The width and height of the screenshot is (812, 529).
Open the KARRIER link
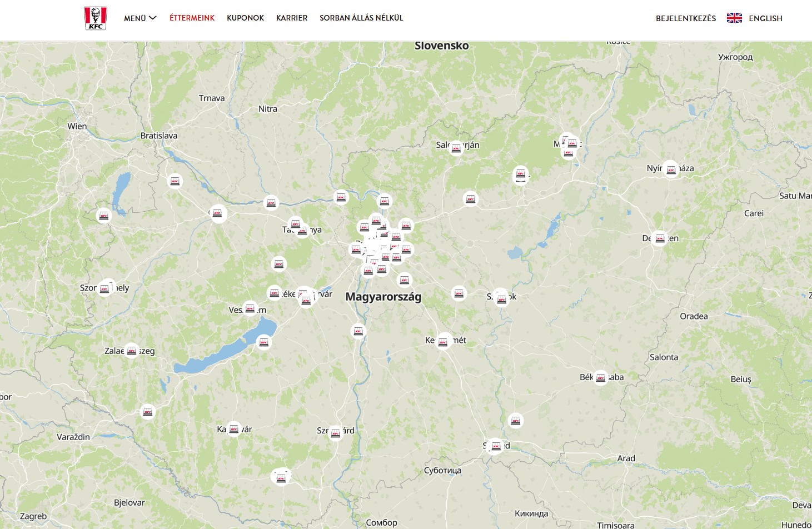[x=292, y=18]
